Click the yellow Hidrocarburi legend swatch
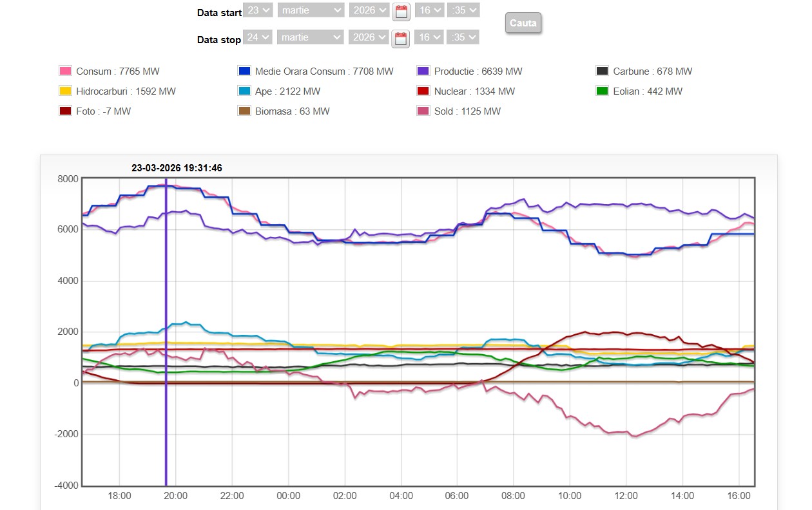This screenshot has width=812, height=510. (x=65, y=91)
